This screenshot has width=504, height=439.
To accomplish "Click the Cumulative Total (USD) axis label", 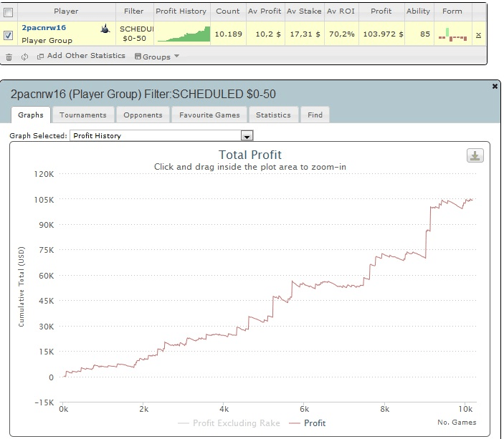I will pos(22,286).
